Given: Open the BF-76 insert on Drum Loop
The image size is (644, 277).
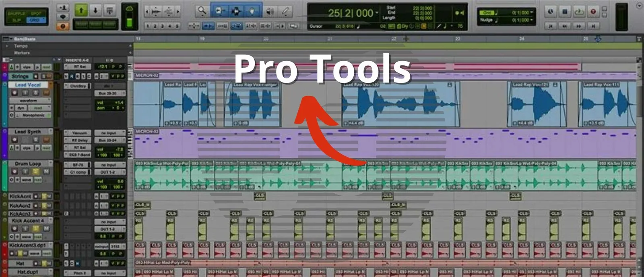Looking at the screenshot, I should click(x=78, y=165).
